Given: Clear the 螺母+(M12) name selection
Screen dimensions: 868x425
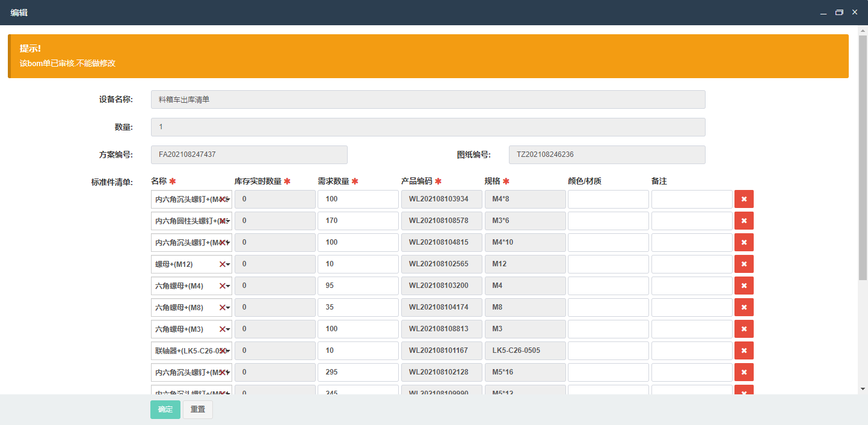Looking at the screenshot, I should (222, 264).
